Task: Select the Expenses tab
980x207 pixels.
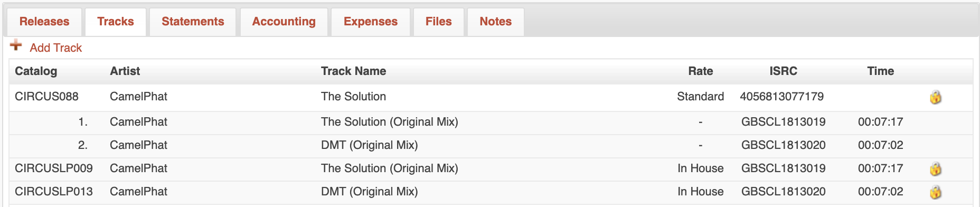Action: pyautogui.click(x=371, y=22)
